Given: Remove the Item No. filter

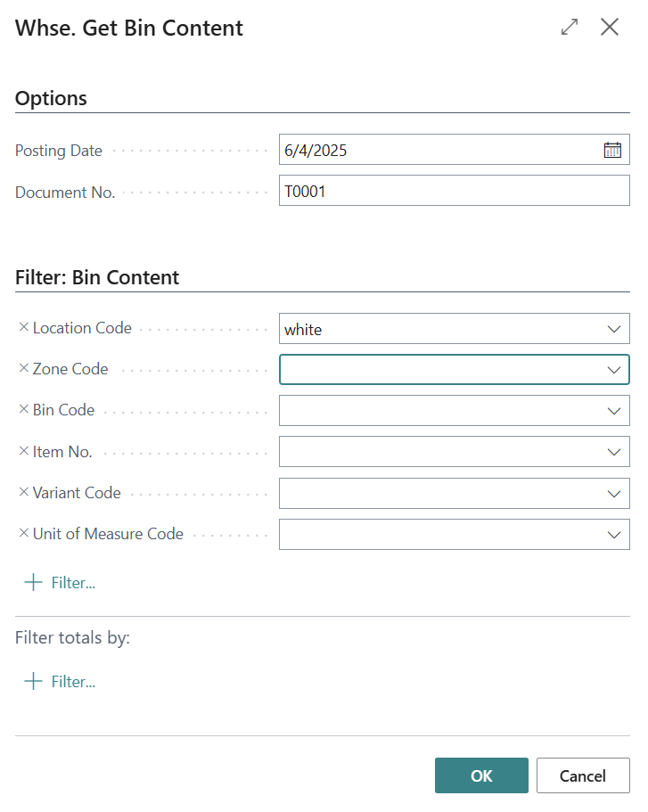Looking at the screenshot, I should click(24, 452).
